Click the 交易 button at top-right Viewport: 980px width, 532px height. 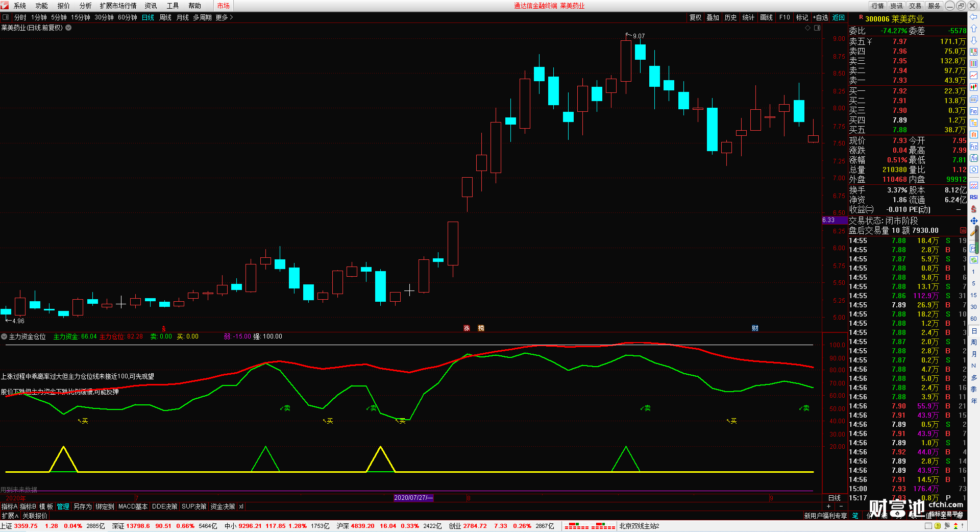click(x=915, y=6)
